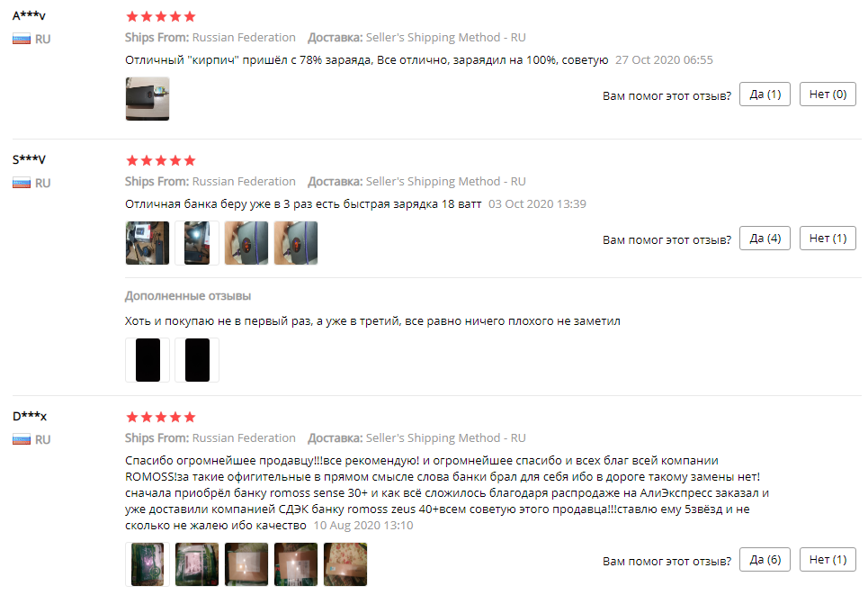The height and width of the screenshot is (595, 868).
Task: Open fourth photo in S***V's review
Action: point(296,243)
